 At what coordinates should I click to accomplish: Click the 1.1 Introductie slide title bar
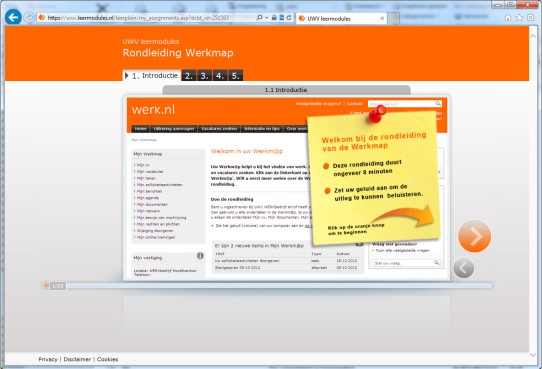(286, 90)
